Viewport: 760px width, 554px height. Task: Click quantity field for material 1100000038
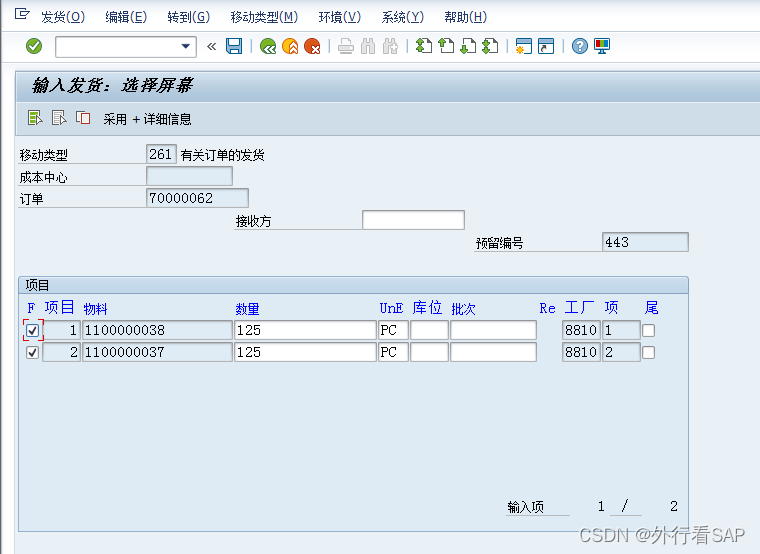(305, 330)
